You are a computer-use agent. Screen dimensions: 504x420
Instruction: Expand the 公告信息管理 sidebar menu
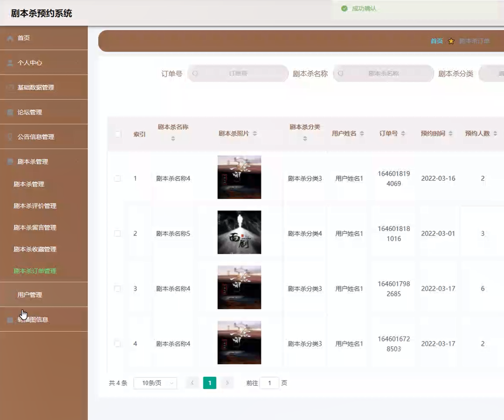click(44, 137)
